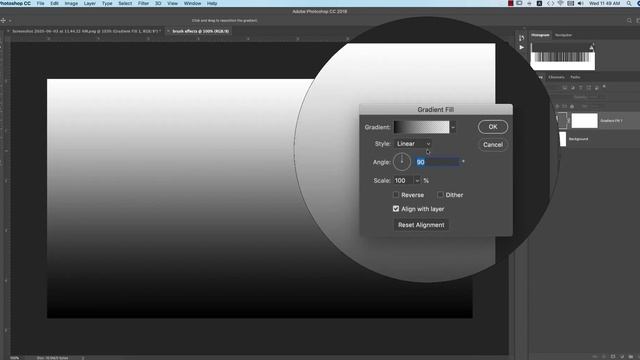
Task: Switch to the Channels panel tab
Action: tap(556, 77)
